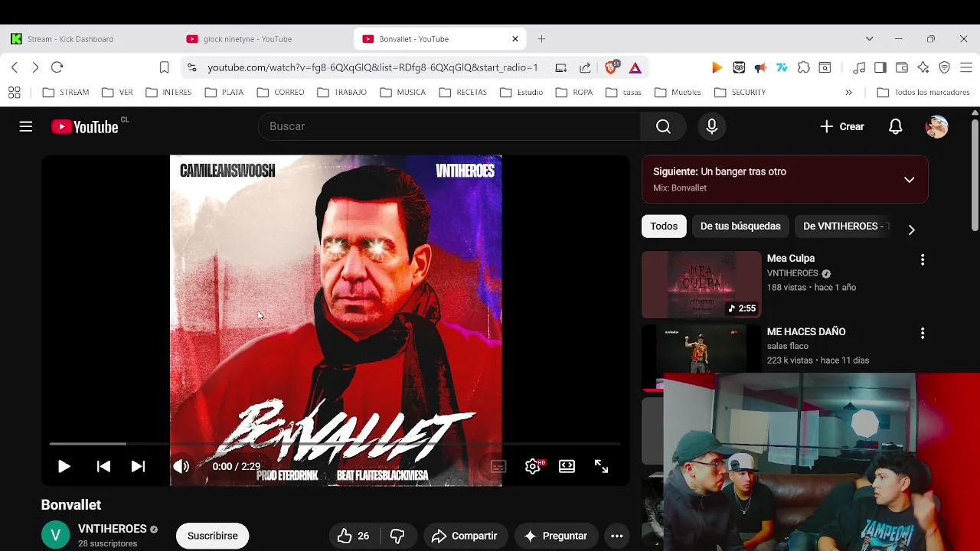Open options for ME HACES DAÑO video
The image size is (980, 551).
pos(922,334)
